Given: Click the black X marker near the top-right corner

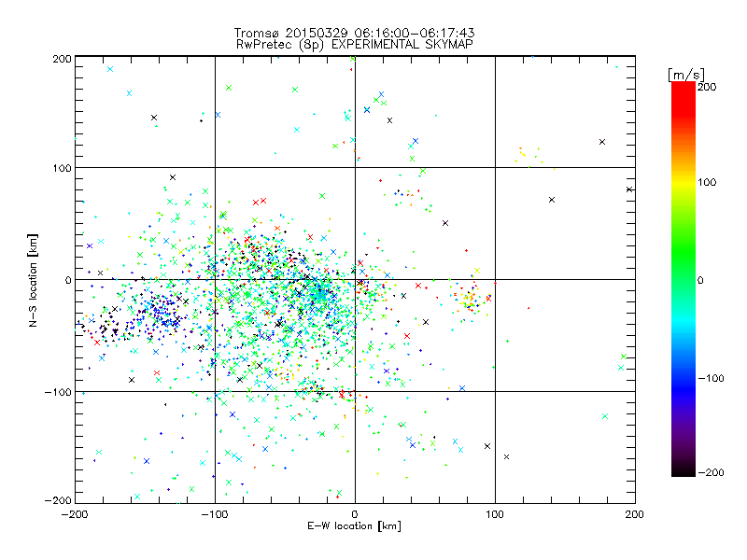Looking at the screenshot, I should (x=602, y=142).
